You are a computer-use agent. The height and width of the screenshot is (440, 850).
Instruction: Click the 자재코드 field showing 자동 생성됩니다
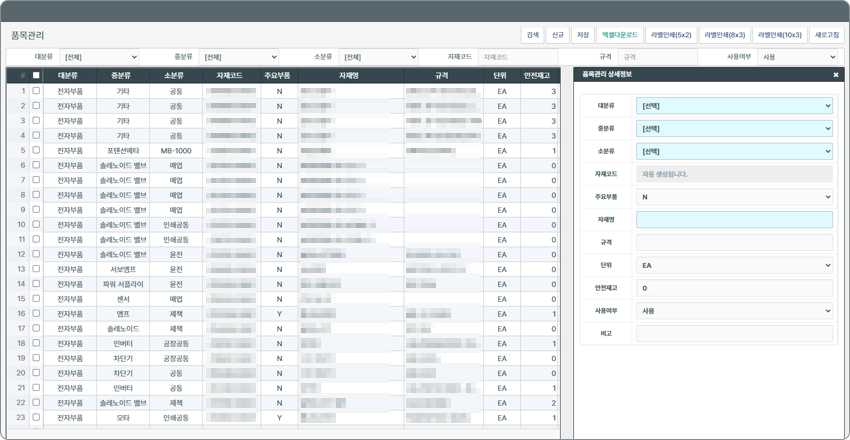pos(735,174)
